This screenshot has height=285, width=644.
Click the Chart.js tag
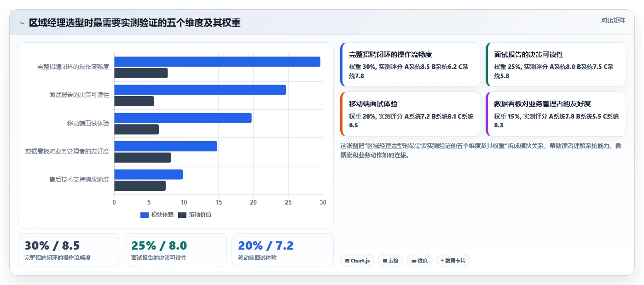357,261
